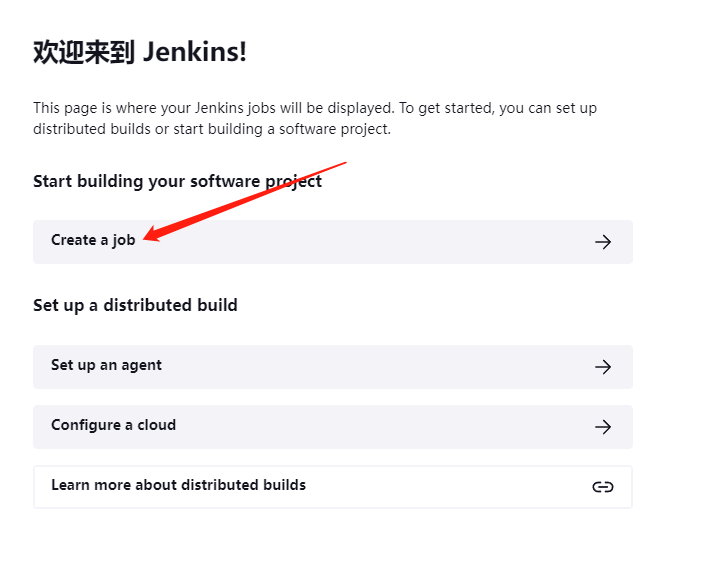
Task: Click the arrow icon beside Configure a cloud
Action: coord(602,427)
